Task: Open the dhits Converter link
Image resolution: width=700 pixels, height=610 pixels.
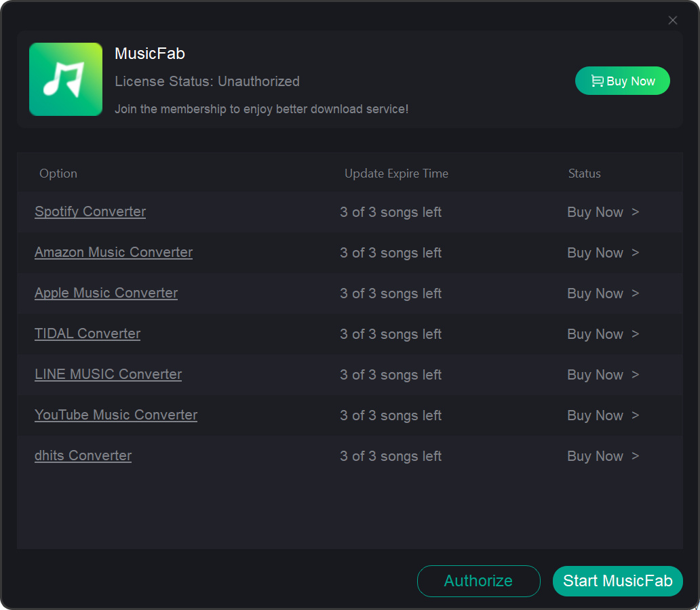Action: (83, 455)
